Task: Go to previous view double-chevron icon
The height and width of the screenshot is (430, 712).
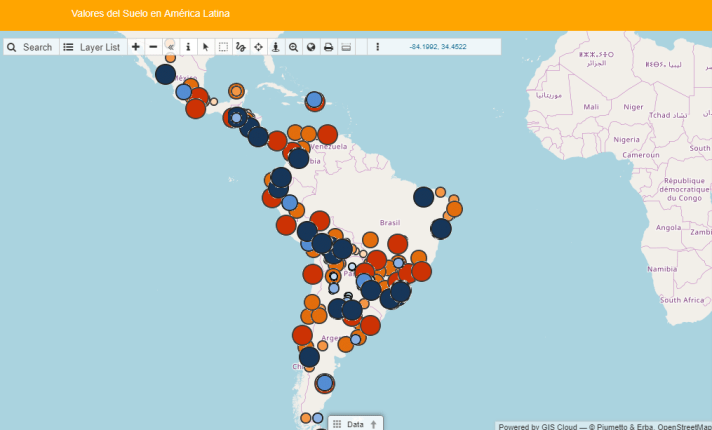Action: (171, 47)
